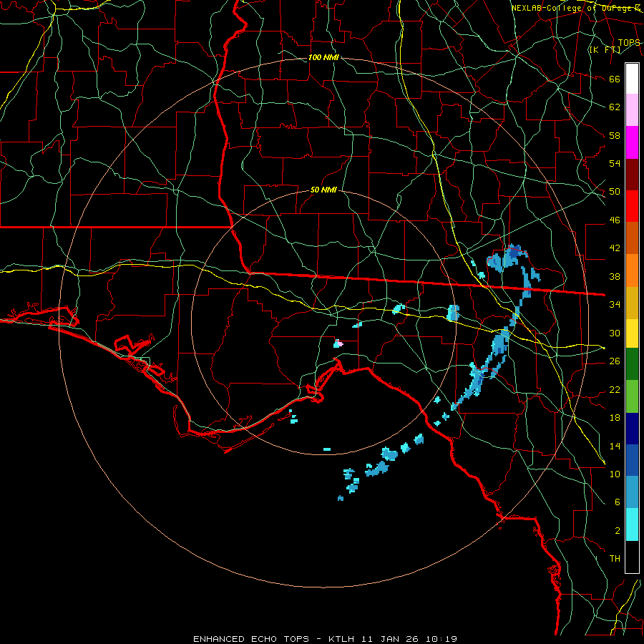
Task: Select the 22 legend number
Action: [x=615, y=389]
